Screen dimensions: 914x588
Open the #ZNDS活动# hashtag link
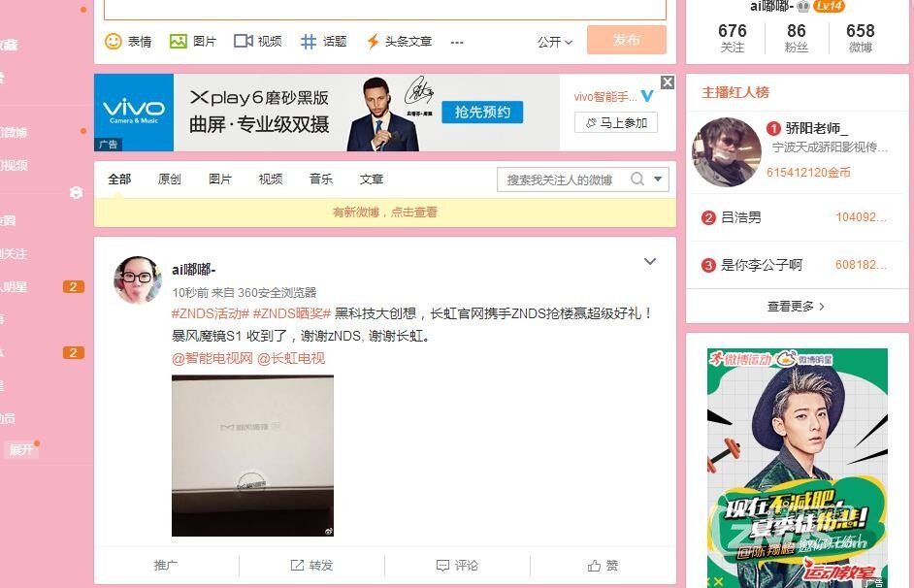tap(211, 313)
